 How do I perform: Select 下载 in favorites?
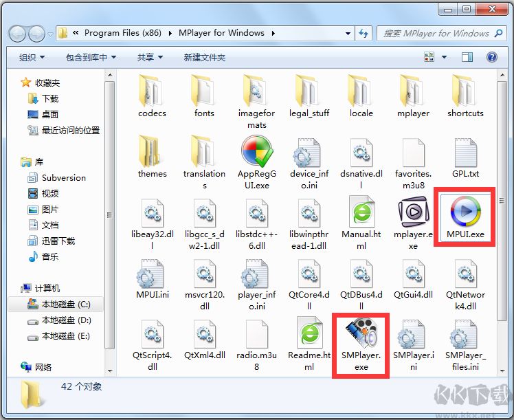click(43, 98)
